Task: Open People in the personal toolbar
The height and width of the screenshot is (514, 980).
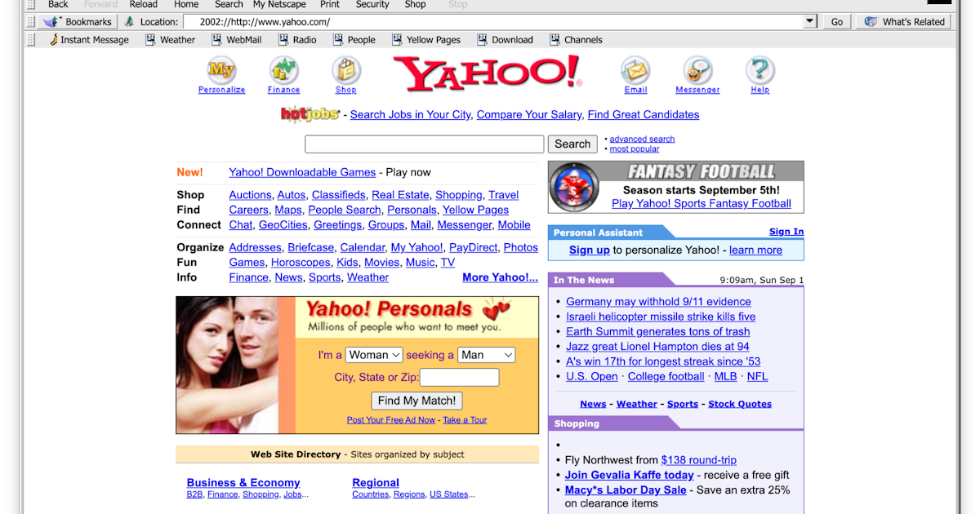Action: pyautogui.click(x=354, y=39)
